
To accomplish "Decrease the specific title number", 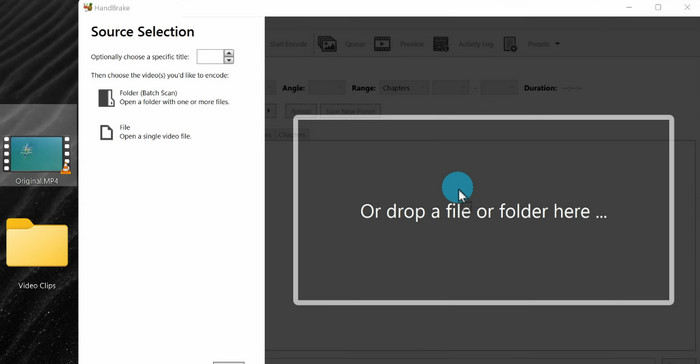I will pos(229,60).
